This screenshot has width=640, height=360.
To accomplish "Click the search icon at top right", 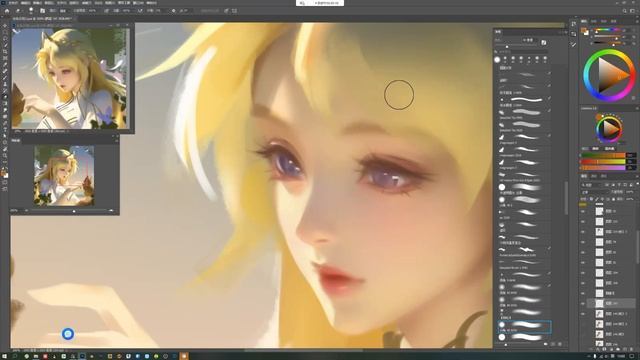I will [625, 11].
